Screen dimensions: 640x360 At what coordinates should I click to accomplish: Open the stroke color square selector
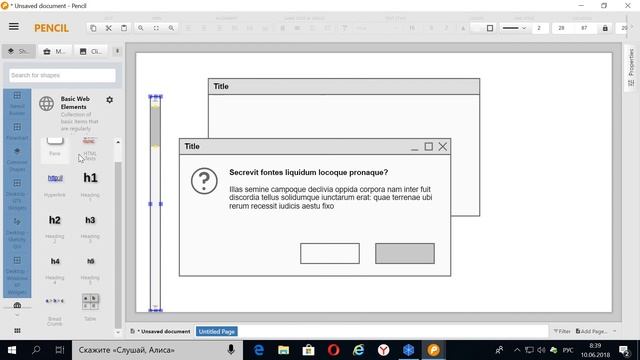(x=490, y=28)
